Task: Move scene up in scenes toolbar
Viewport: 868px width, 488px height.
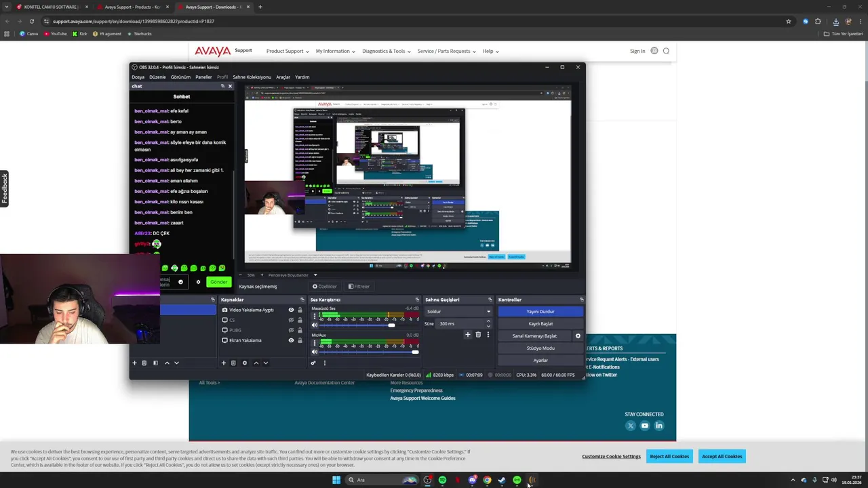Action: pyautogui.click(x=167, y=363)
